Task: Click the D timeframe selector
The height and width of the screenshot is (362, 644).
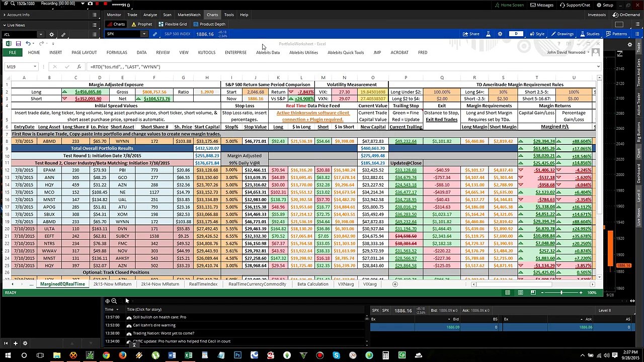Action: click(x=516, y=34)
